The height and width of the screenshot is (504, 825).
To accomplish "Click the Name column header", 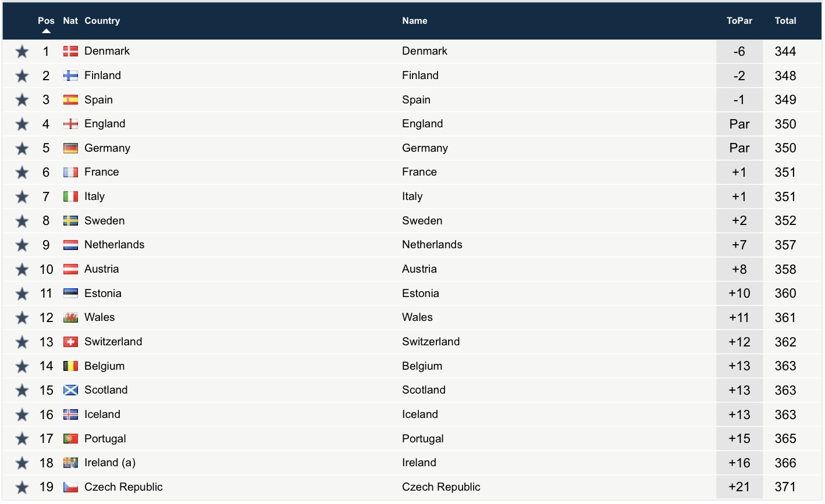I will pos(414,20).
